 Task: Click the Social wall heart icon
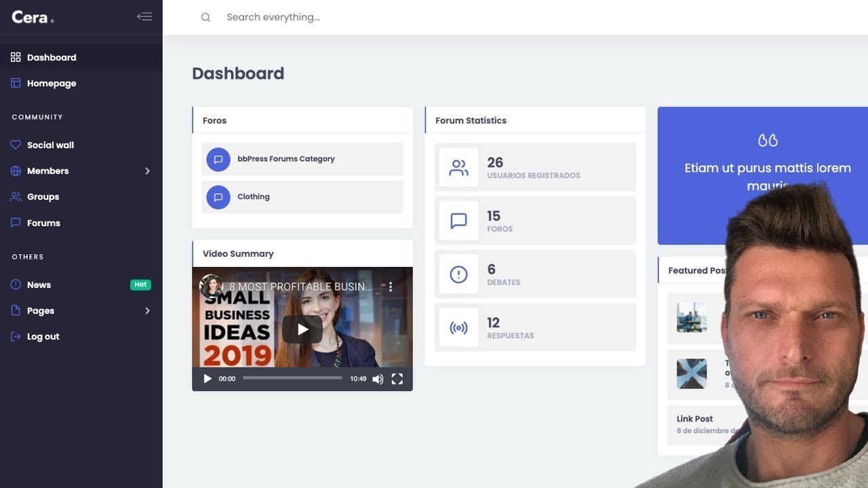pyautogui.click(x=16, y=144)
